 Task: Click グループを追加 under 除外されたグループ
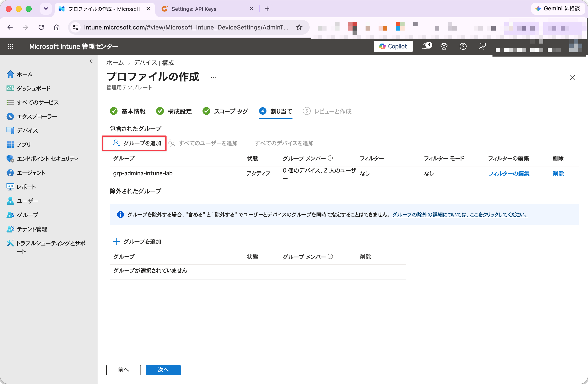tap(137, 241)
